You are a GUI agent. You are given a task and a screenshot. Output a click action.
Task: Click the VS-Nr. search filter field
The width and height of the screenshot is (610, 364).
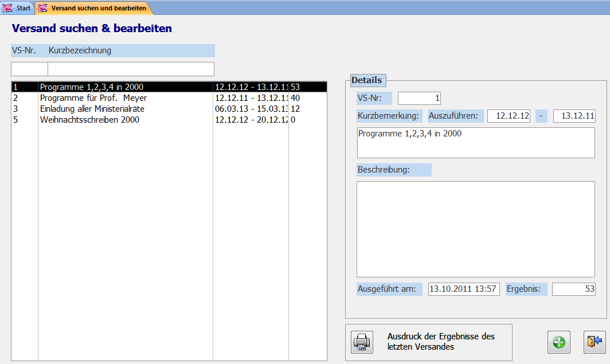29,69
